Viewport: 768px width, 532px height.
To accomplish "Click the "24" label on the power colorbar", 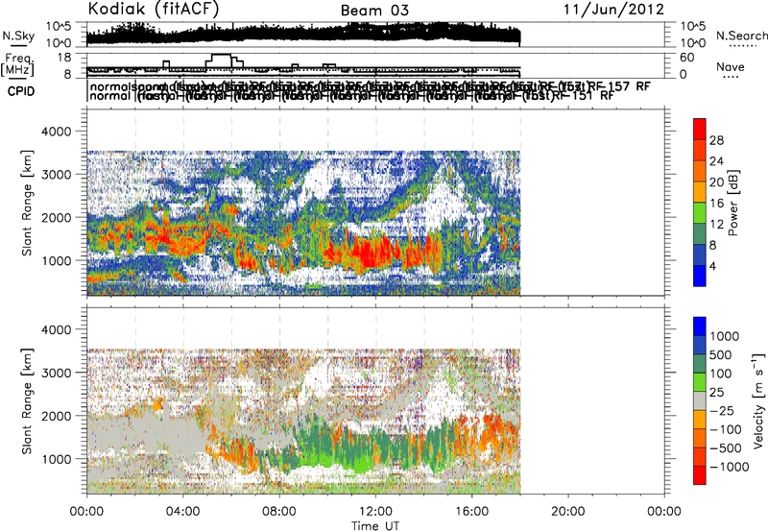I will pyautogui.click(x=716, y=161).
